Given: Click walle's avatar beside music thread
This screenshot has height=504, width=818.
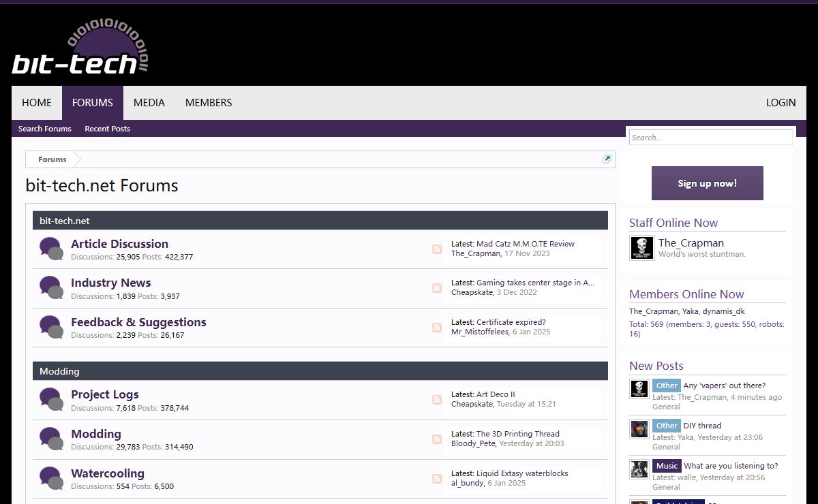Looking at the screenshot, I should 639,469.
